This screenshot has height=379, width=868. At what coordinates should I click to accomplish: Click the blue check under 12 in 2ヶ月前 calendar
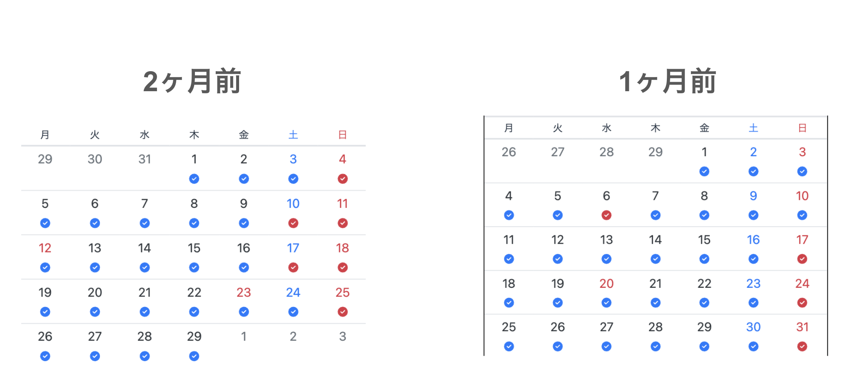click(x=45, y=267)
